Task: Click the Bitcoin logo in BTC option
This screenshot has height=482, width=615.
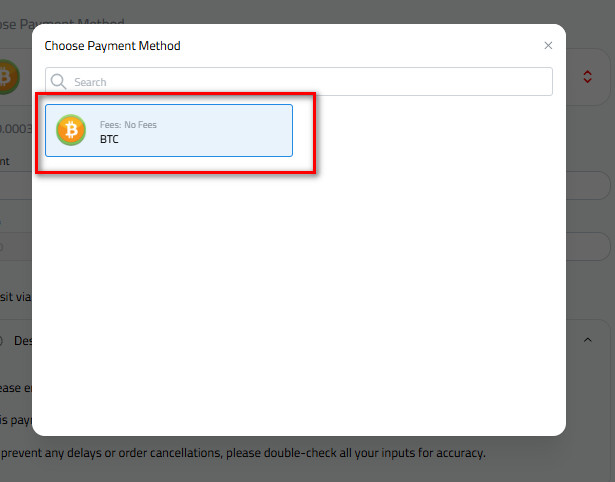Action: (71, 130)
